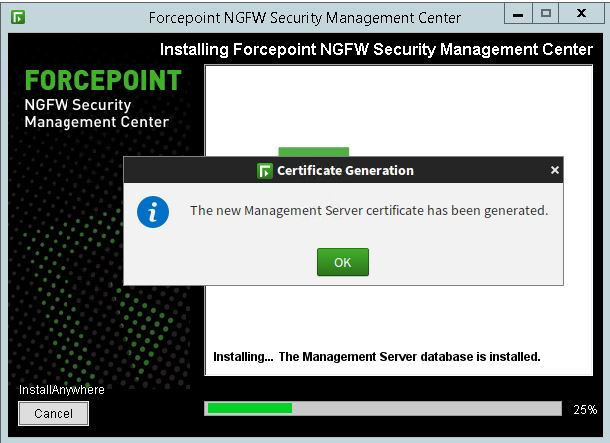Viewport: 610px width, 443px height.
Task: Click the Forcepoint window title bar icon
Action: point(18,18)
